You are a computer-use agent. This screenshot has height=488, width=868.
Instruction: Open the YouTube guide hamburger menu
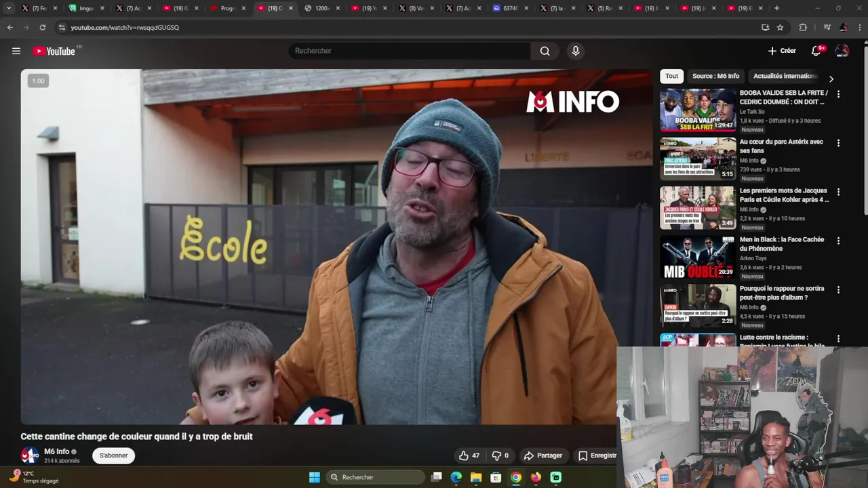click(16, 51)
